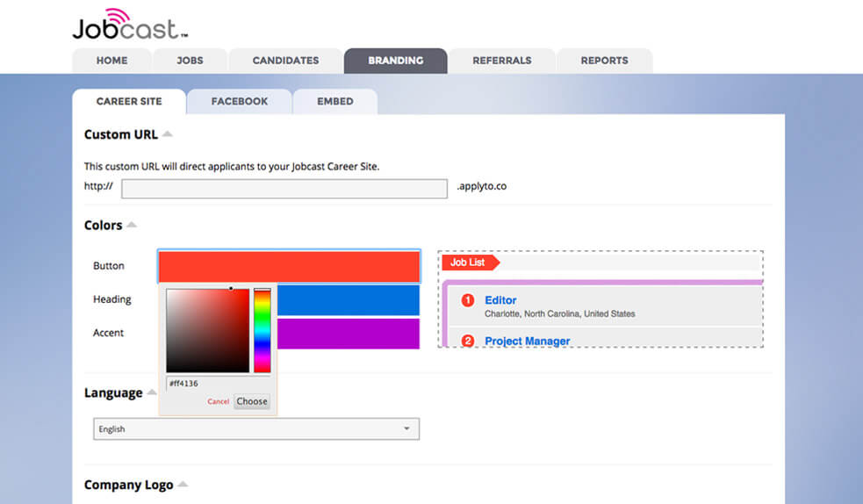
Task: Go to the Candidates tab
Action: pos(285,61)
